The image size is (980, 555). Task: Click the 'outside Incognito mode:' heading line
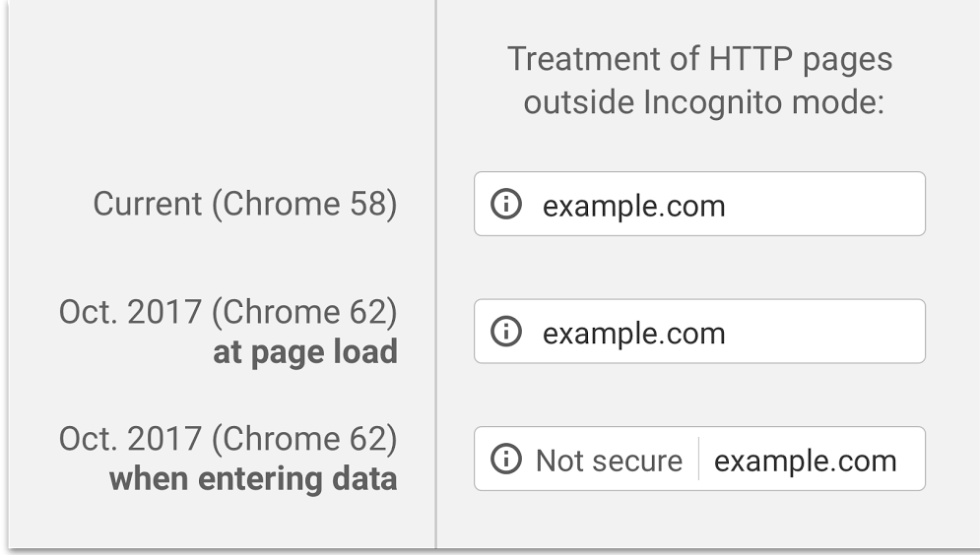click(x=704, y=102)
